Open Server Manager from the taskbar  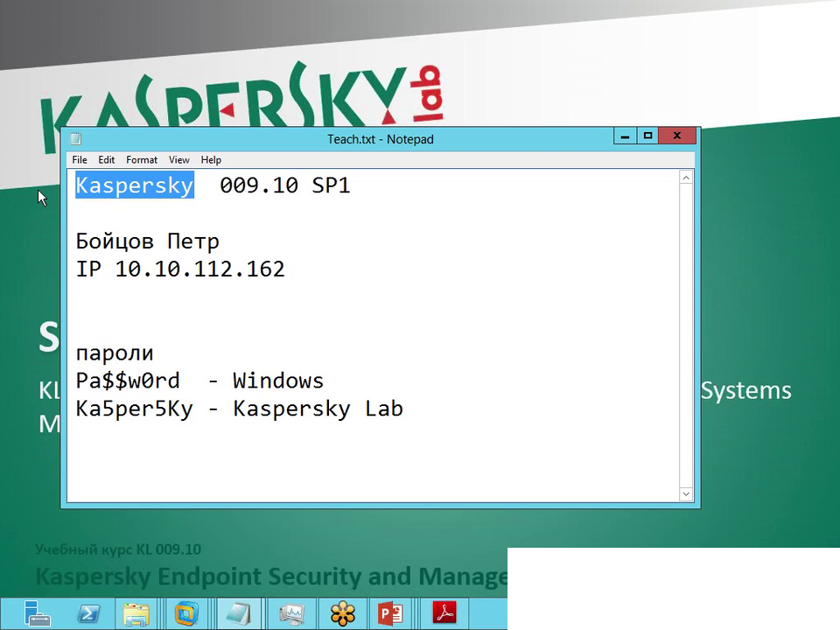37,614
